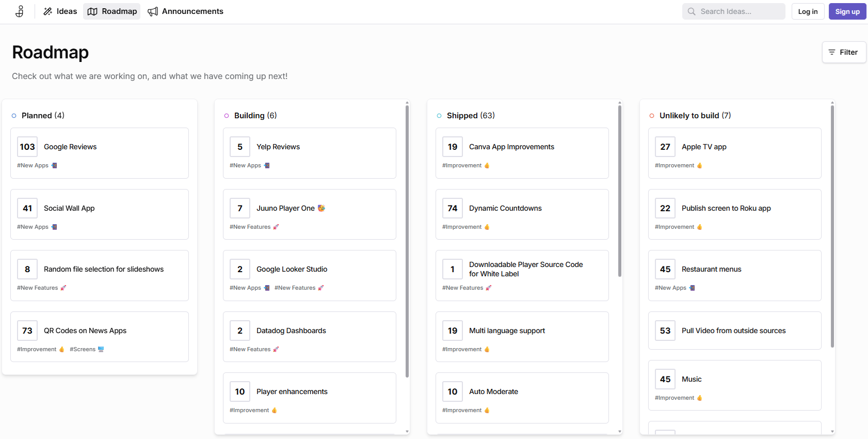Image resolution: width=868 pixels, height=439 pixels.
Task: Upvote Random file selection for slideshows
Action: pos(27,269)
